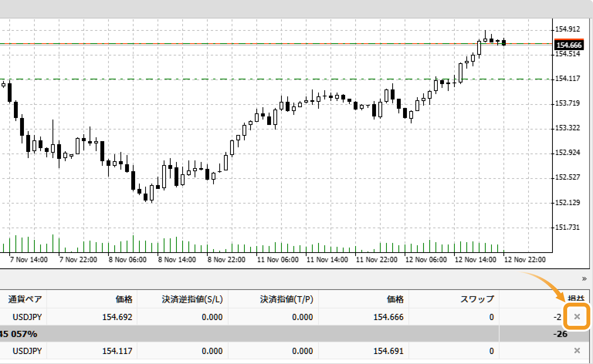Screen dimensions: 593x364
Task: Click the 決済逆指値(S/L) column header
Action: [x=192, y=299]
